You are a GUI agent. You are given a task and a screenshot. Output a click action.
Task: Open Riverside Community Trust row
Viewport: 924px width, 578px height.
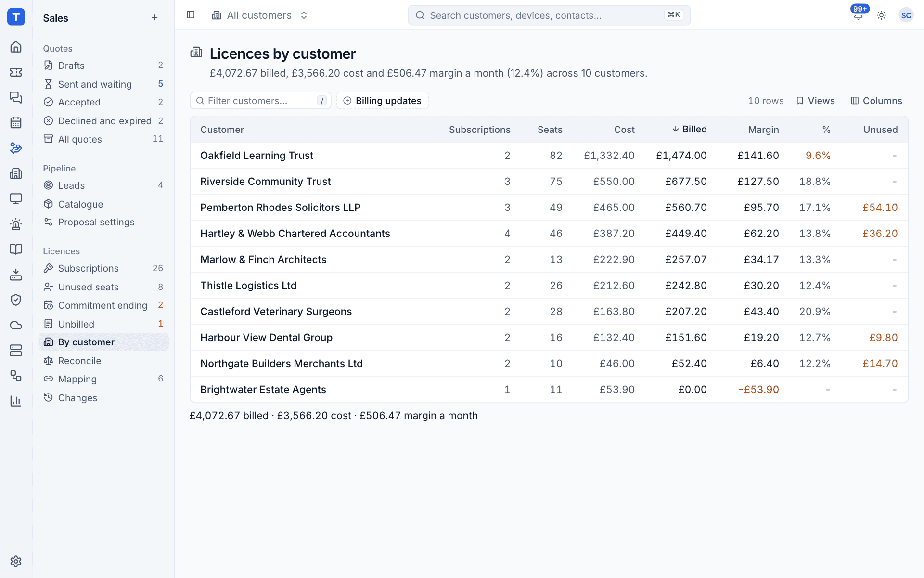coord(549,181)
